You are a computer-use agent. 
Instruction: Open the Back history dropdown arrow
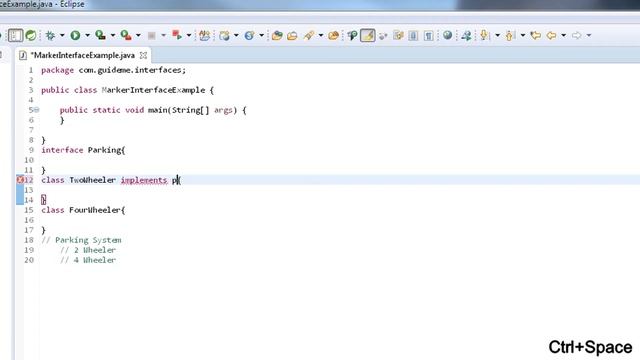click(563, 36)
